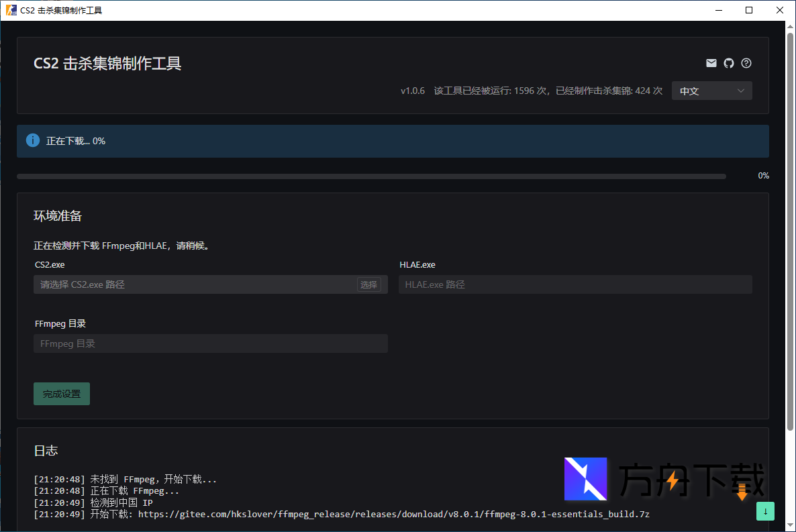Click the 完成设置 button
The width and height of the screenshot is (796, 532).
tap(61, 394)
